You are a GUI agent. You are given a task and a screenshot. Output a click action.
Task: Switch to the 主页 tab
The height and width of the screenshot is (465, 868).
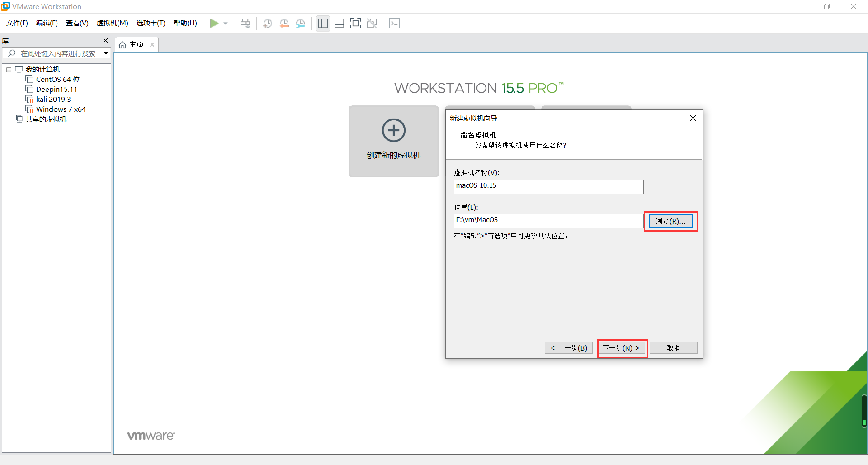pos(137,45)
